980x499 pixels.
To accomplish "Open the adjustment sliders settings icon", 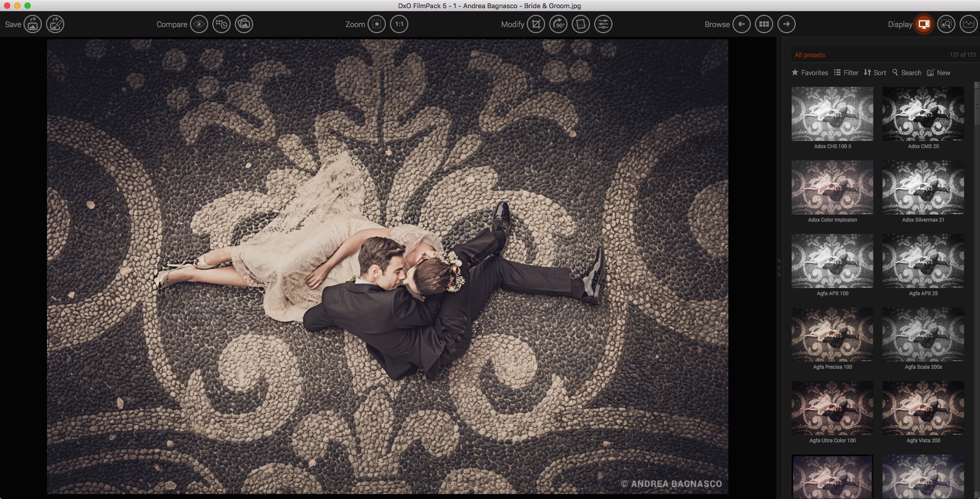I will 603,24.
